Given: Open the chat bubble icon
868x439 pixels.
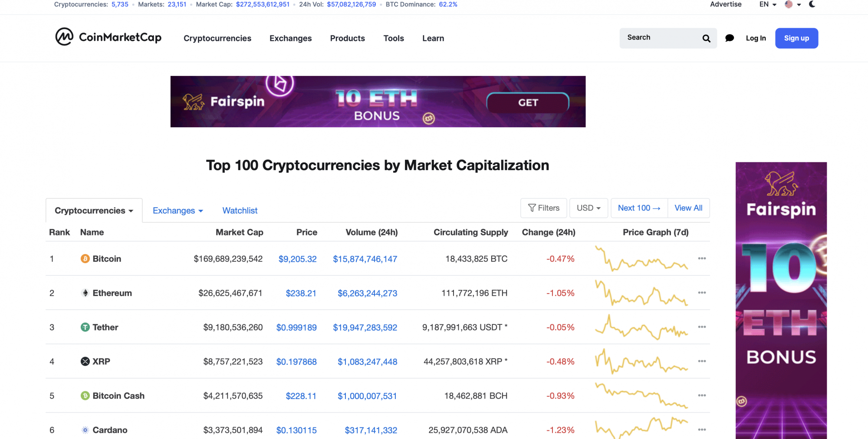Looking at the screenshot, I should (x=730, y=38).
